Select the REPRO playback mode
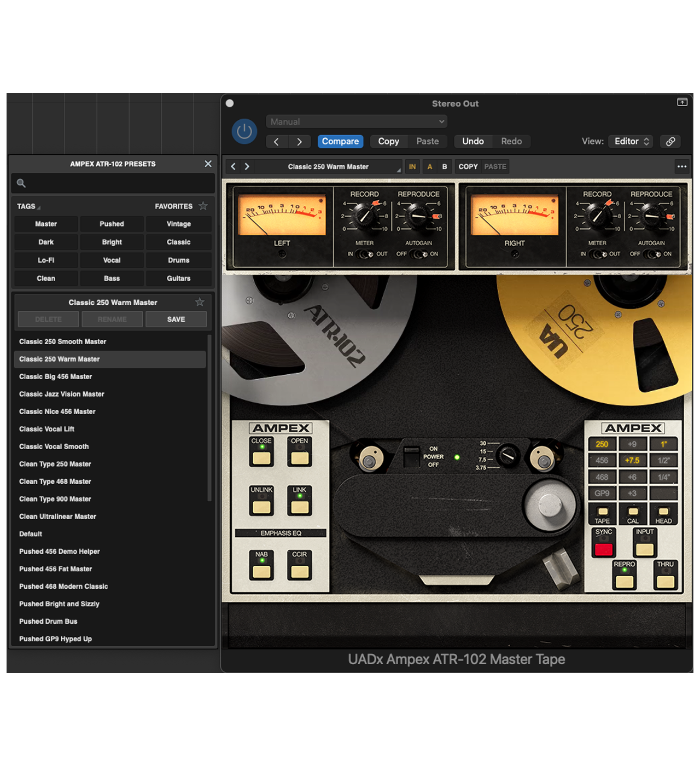The height and width of the screenshot is (766, 700). (x=624, y=582)
